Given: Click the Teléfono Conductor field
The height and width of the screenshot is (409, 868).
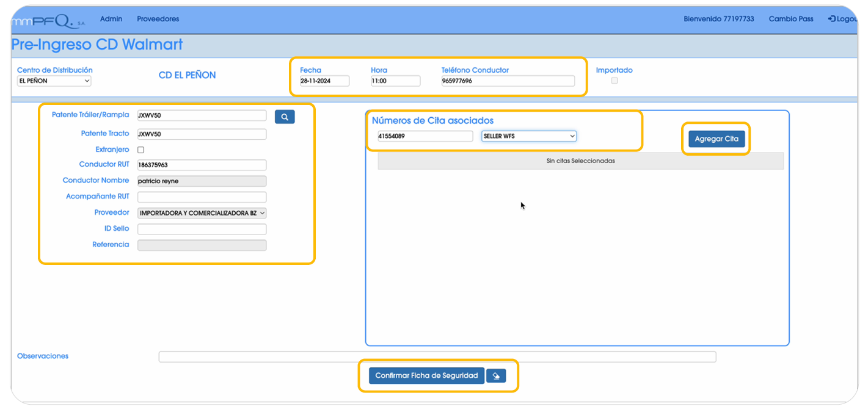Looking at the screenshot, I should [508, 81].
